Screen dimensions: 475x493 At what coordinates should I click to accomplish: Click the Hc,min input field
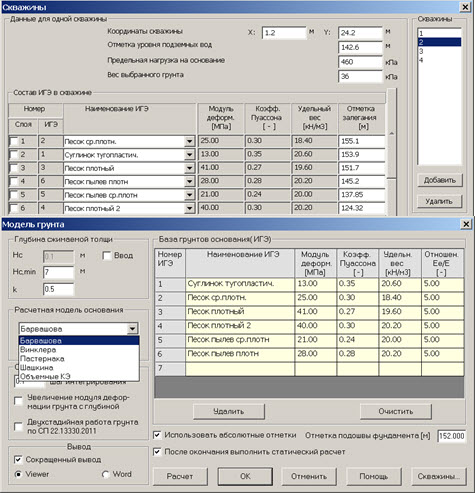click(59, 272)
